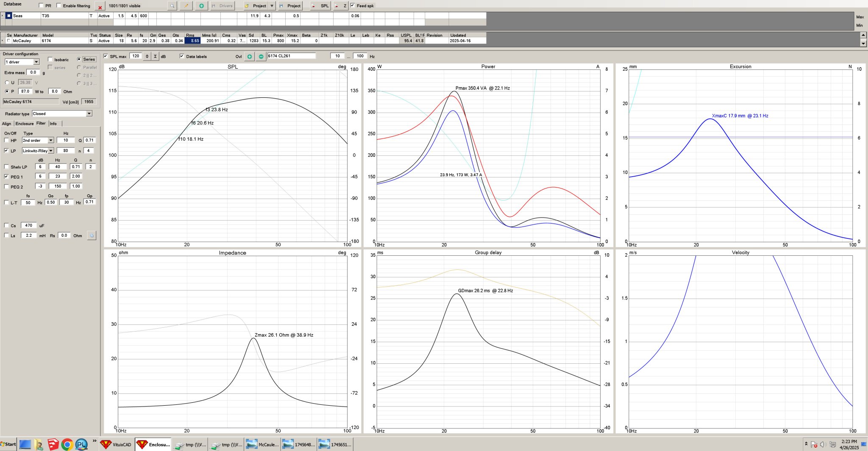Viewport: 868px width, 451px height.
Task: Click the inductor resistance calculator icon beside Ohm
Action: coord(92,235)
